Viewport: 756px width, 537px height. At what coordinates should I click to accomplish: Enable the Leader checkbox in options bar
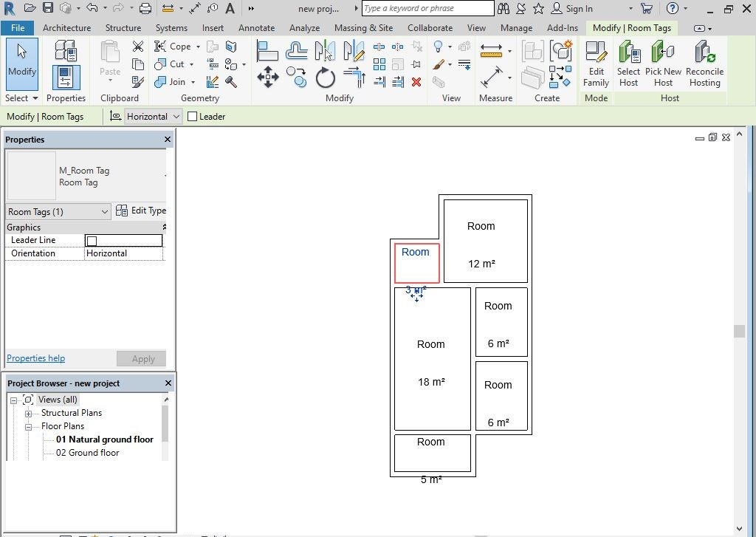click(193, 116)
